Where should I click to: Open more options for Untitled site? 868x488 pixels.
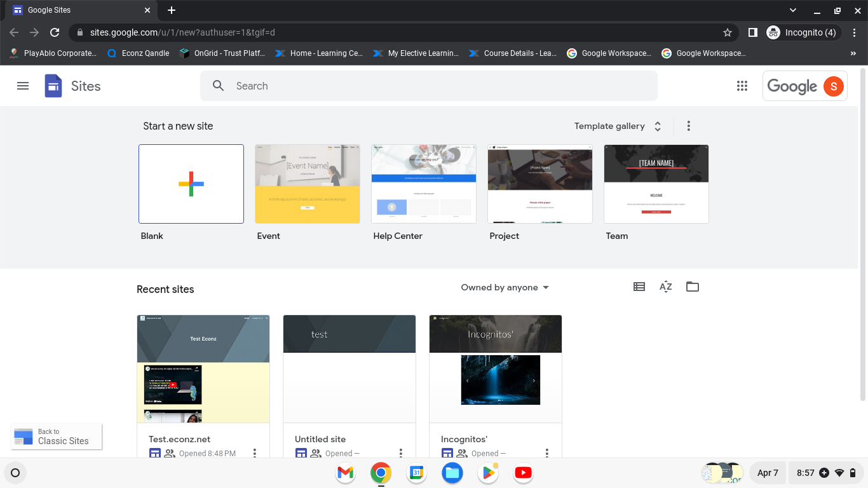401,453
